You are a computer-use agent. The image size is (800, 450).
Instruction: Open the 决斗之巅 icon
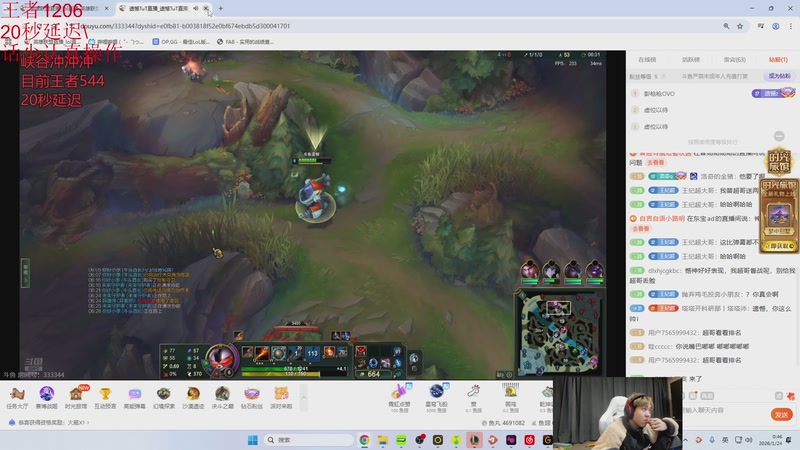point(222,398)
